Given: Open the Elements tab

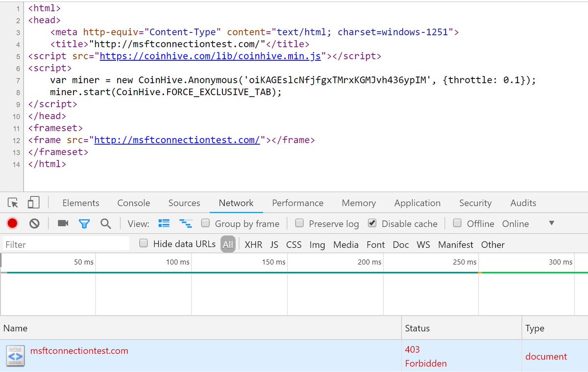Looking at the screenshot, I should point(81,203).
